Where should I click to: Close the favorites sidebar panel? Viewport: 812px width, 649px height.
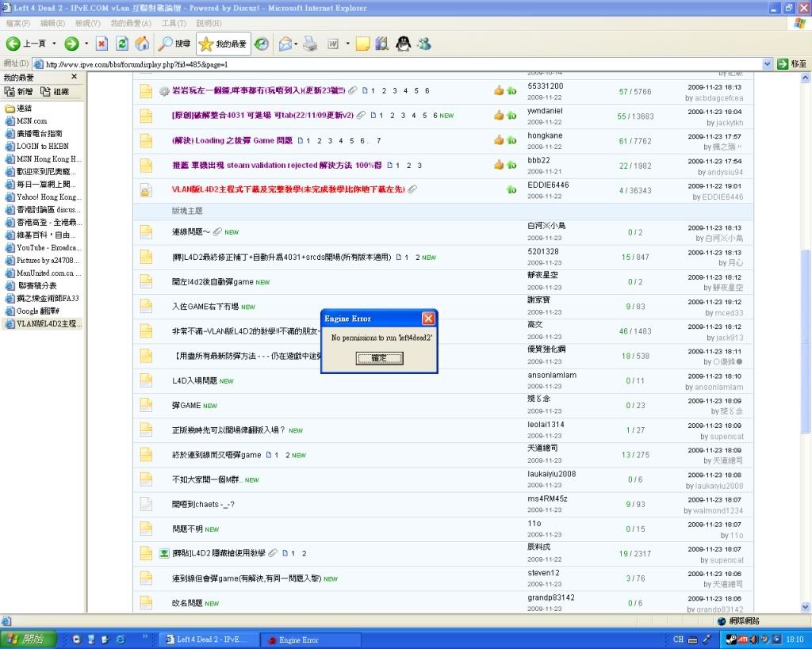[75, 77]
